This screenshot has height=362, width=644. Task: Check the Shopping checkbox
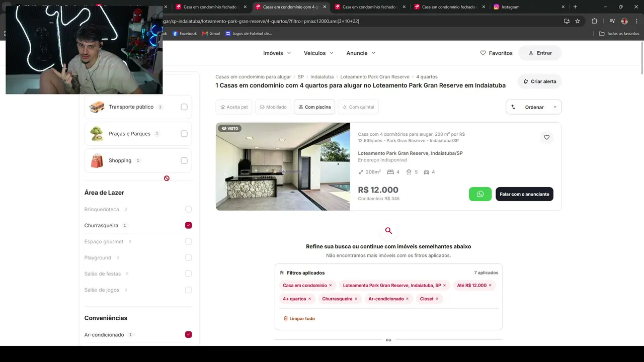[184, 160]
